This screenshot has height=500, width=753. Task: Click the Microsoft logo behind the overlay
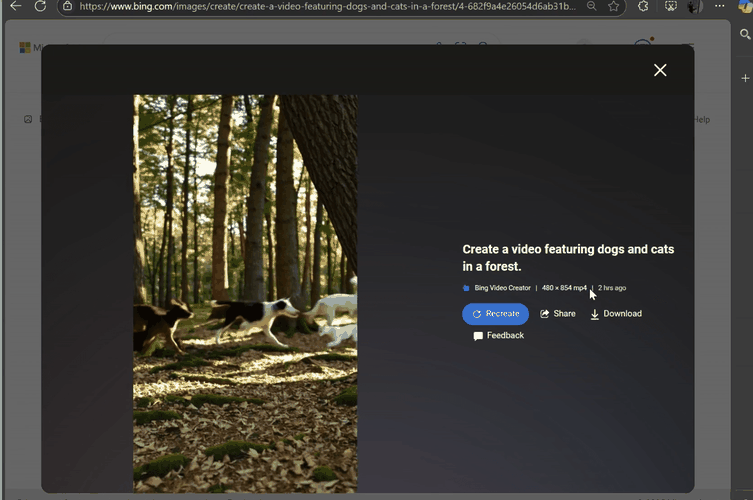click(x=24, y=48)
